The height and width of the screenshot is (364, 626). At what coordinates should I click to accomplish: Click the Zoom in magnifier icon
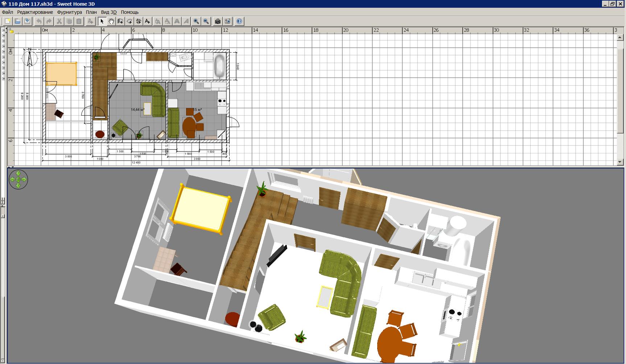[x=196, y=21]
